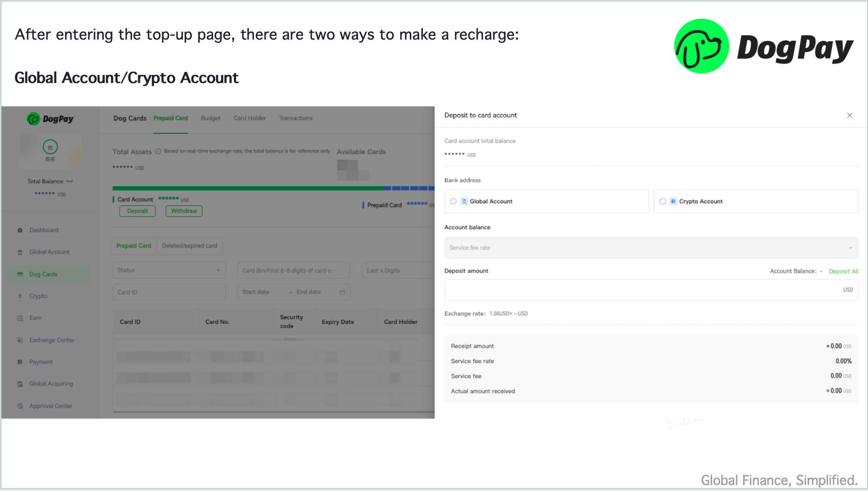Select the Global Account radio button
The image size is (868, 491).
click(453, 201)
